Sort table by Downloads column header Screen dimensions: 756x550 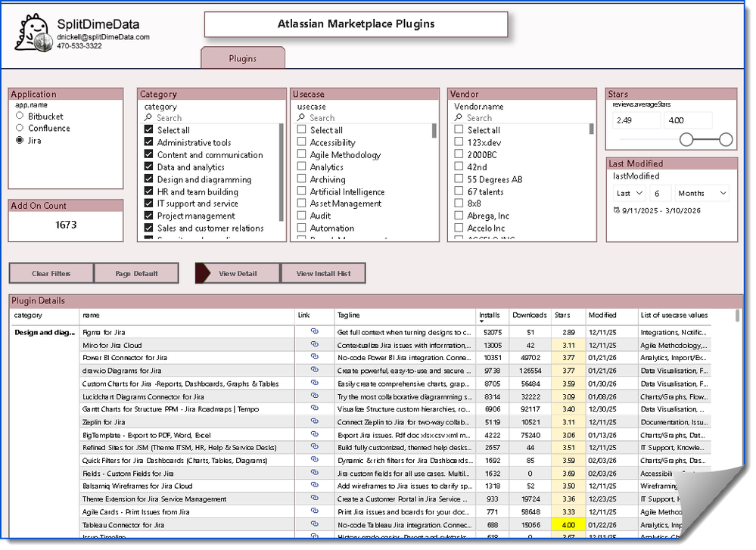tap(530, 315)
